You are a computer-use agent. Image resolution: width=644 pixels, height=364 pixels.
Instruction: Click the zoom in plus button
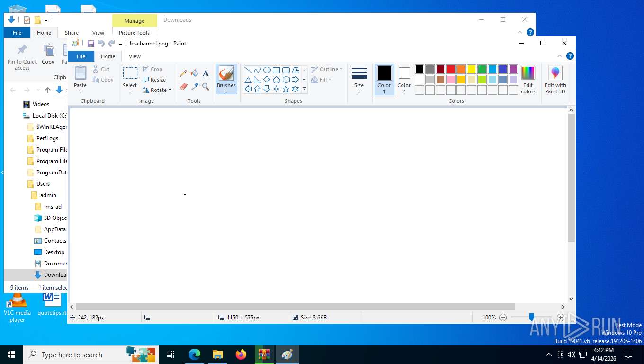[561, 318]
